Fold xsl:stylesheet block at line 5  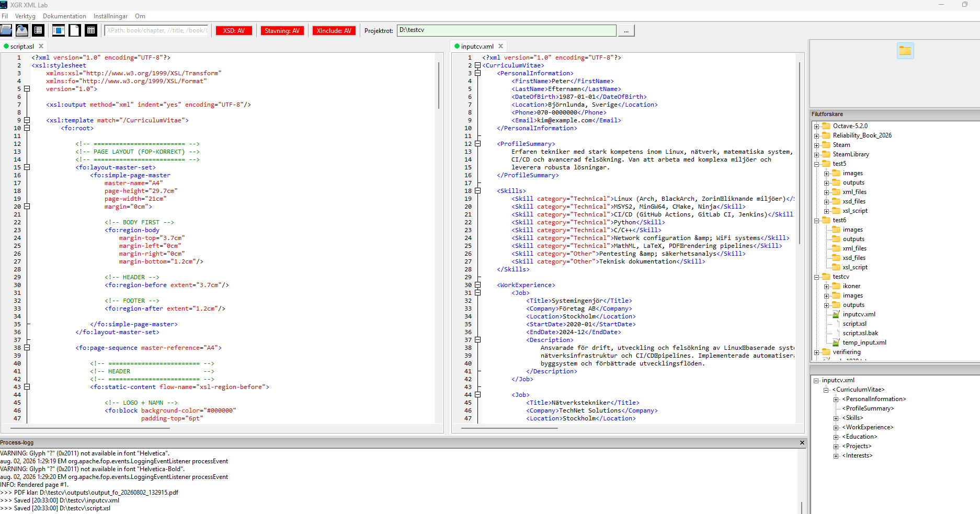pos(27,89)
